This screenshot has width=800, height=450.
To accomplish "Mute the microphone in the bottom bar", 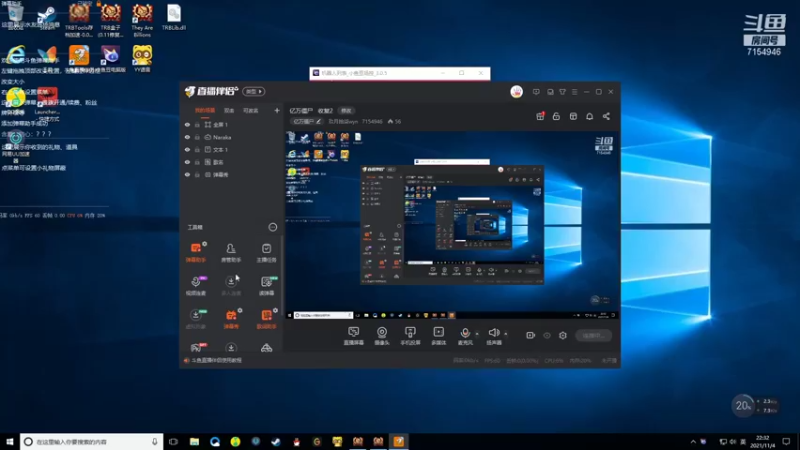I will pos(465,335).
